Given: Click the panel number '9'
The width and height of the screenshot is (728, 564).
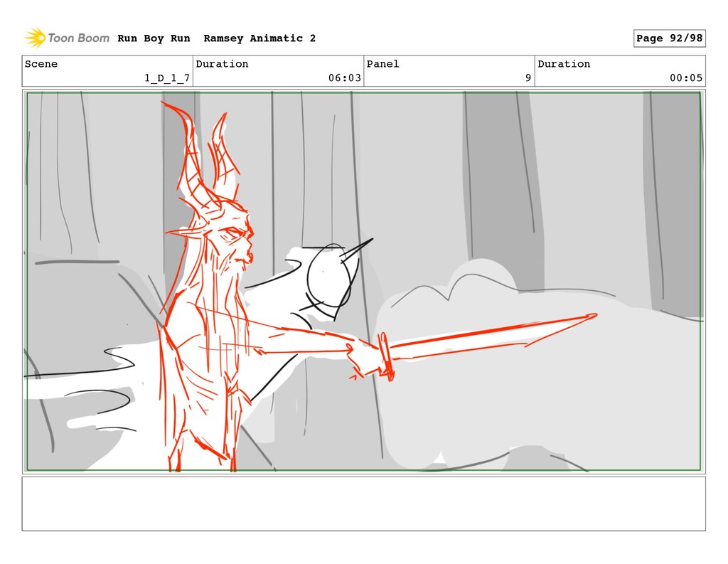Looking at the screenshot, I should coord(528,78).
